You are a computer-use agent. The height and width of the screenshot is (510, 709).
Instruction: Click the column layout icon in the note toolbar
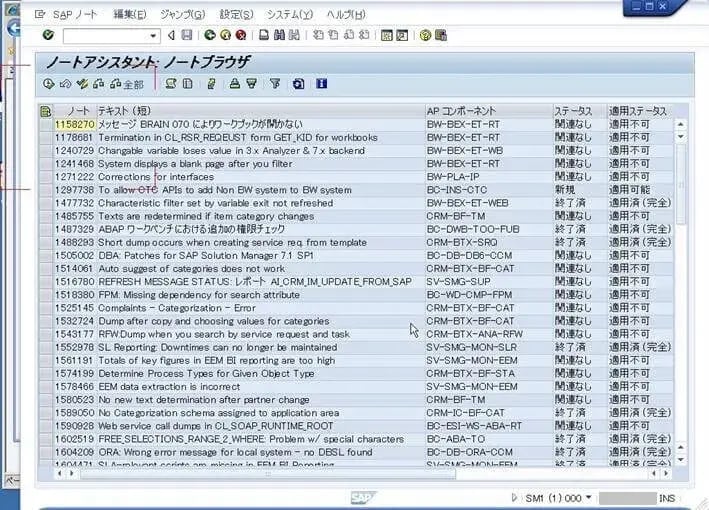pyautogui.click(x=187, y=84)
